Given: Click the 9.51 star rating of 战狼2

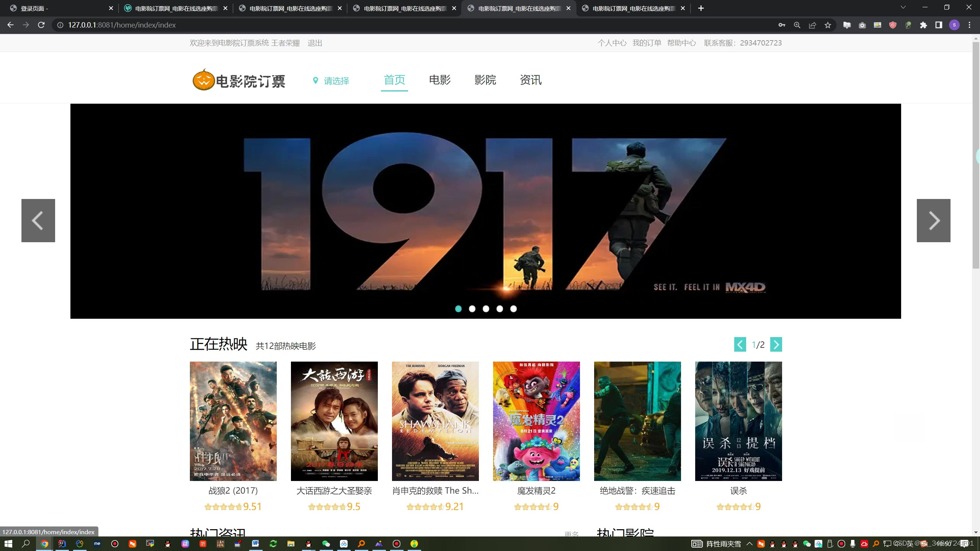Looking at the screenshot, I should [x=233, y=507].
